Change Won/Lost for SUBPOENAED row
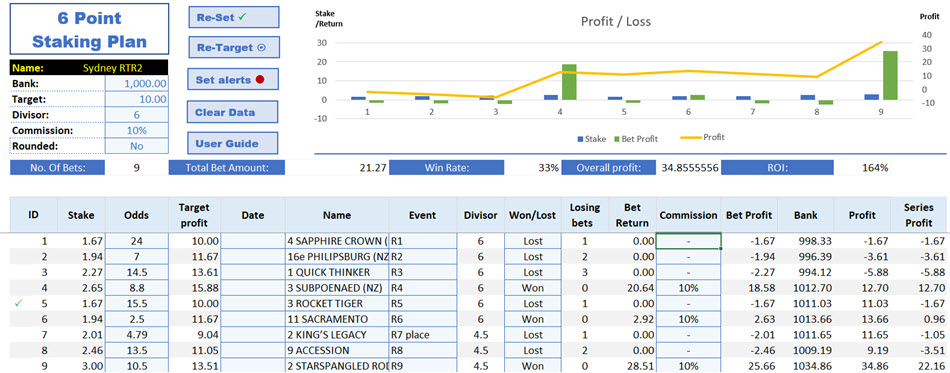950x373 pixels. 533,288
